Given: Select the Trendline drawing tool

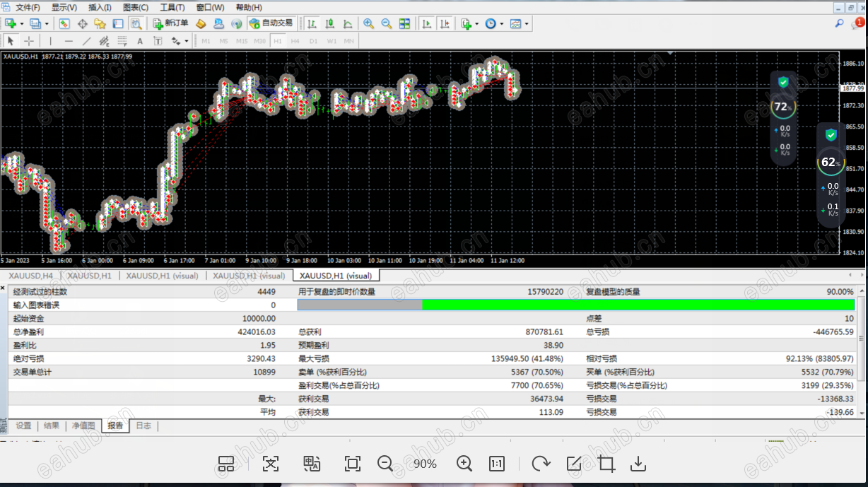Looking at the screenshot, I should [x=86, y=41].
